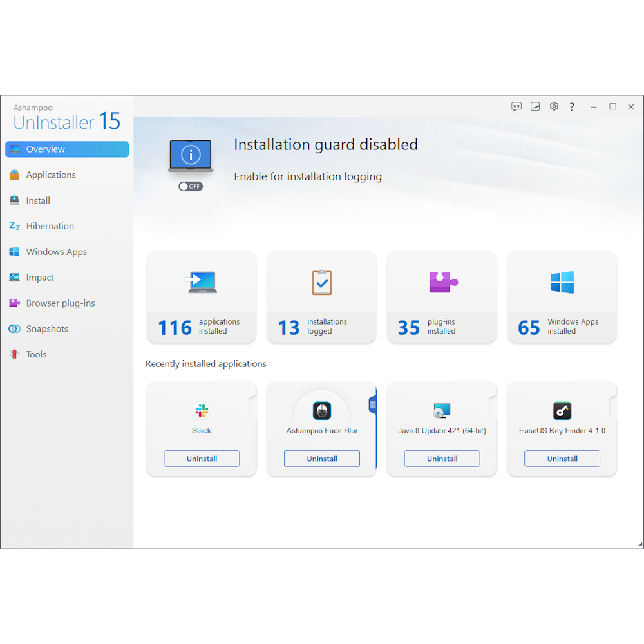Open help via the question mark icon
Image resolution: width=644 pixels, height=644 pixels.
coord(572,106)
